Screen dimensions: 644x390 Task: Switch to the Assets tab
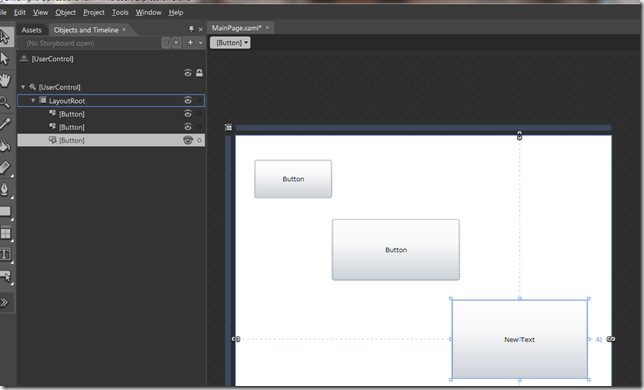point(32,30)
